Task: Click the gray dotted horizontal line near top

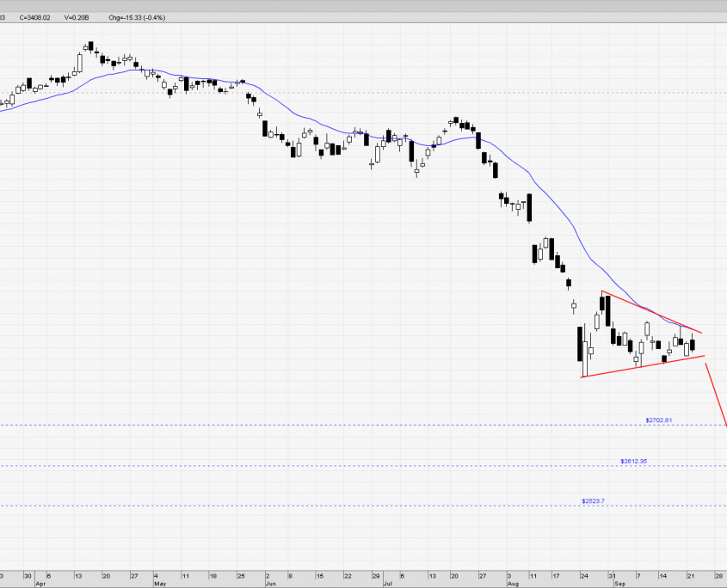Action: (430, 92)
